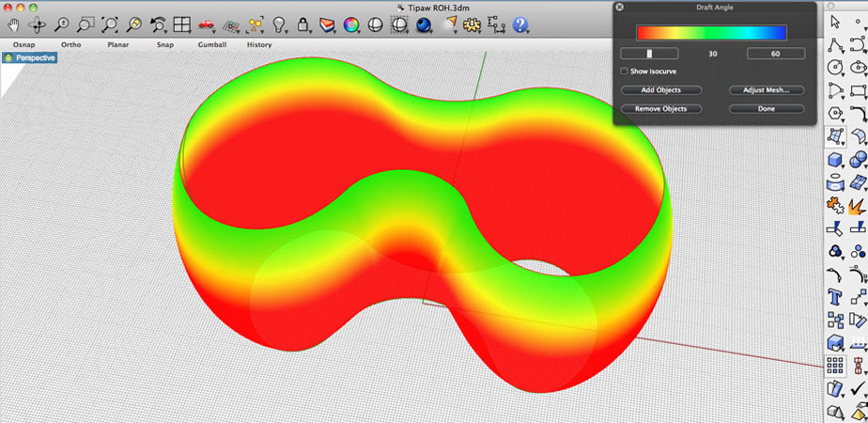This screenshot has width=868, height=423.
Task: Select the Text tool in right sidebar
Action: pos(833,297)
